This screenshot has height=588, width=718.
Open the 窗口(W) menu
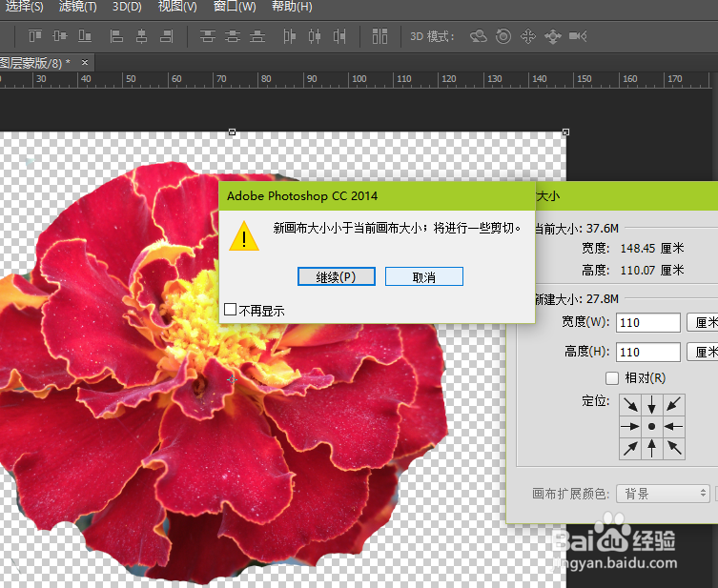coord(235,7)
